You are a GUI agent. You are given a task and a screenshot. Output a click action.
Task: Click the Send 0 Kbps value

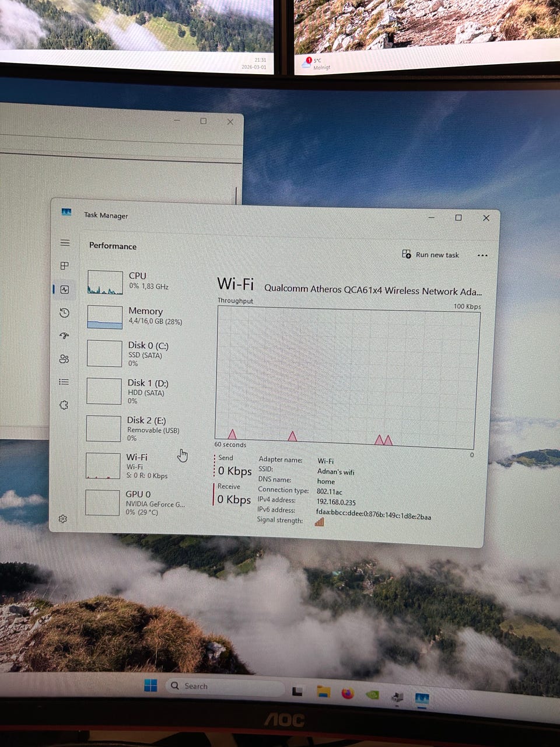[x=235, y=471]
